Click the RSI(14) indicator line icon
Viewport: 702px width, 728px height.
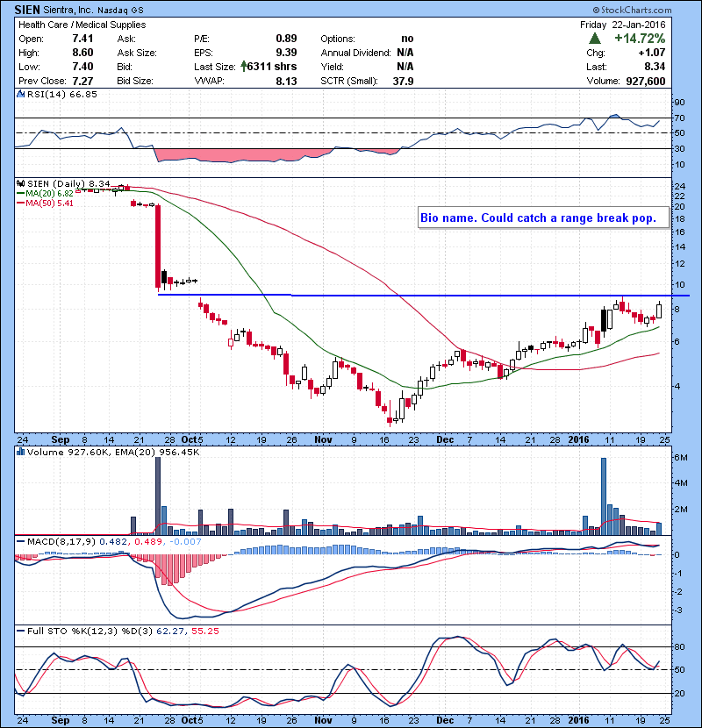pyautogui.click(x=20, y=94)
